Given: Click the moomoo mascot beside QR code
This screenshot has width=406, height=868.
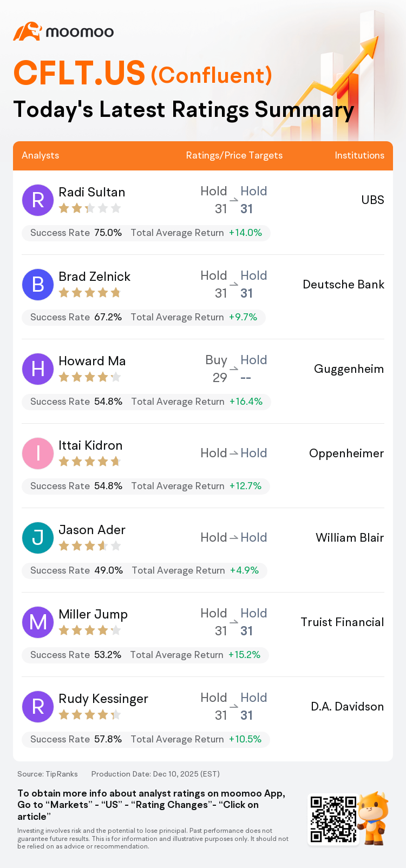Looking at the screenshot, I should tap(374, 818).
